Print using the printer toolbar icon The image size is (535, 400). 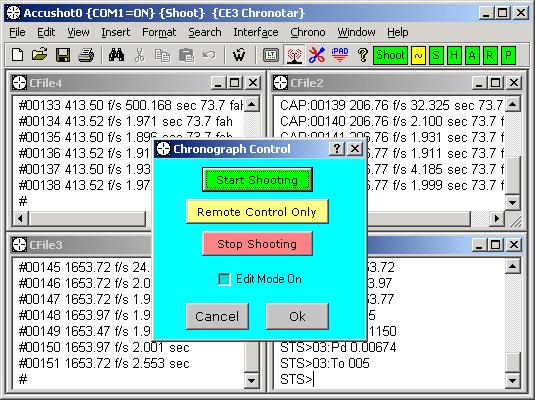tap(86, 55)
